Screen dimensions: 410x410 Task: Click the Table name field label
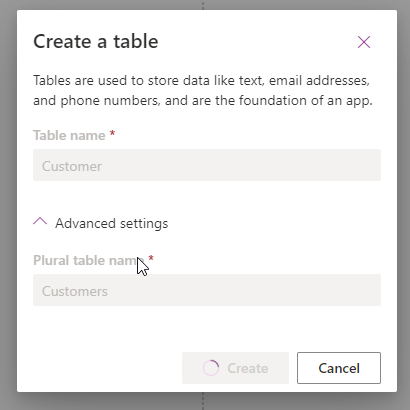pos(69,135)
